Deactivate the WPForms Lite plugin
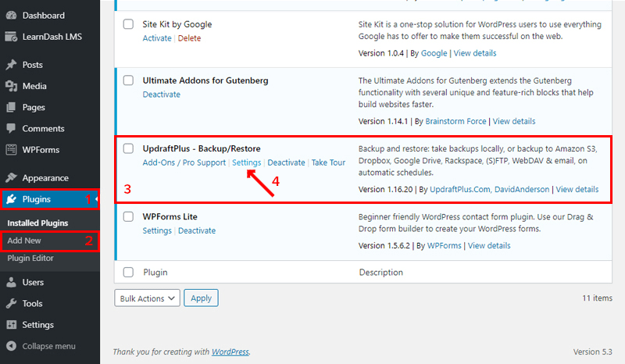The image size is (625, 364). pyautogui.click(x=197, y=231)
